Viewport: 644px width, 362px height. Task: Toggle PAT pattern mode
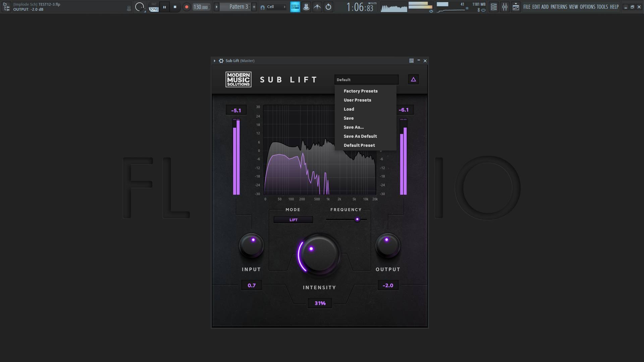tap(154, 4)
